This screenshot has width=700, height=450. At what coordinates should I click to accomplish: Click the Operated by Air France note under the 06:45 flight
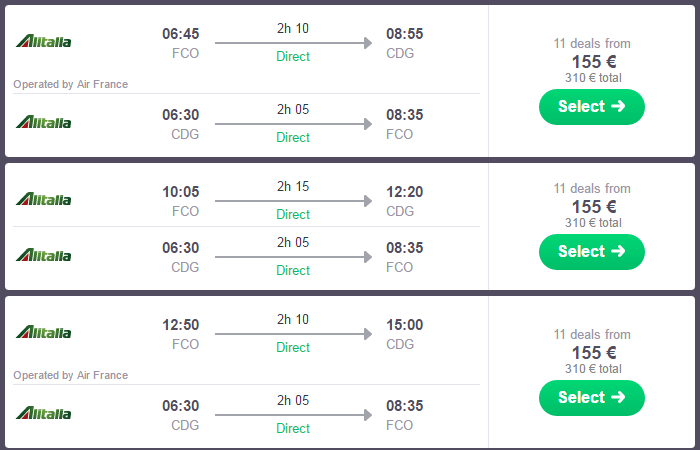click(71, 84)
